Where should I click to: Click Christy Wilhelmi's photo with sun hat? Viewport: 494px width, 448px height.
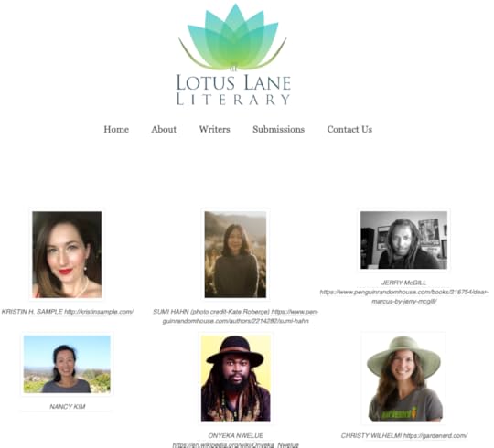(403, 379)
